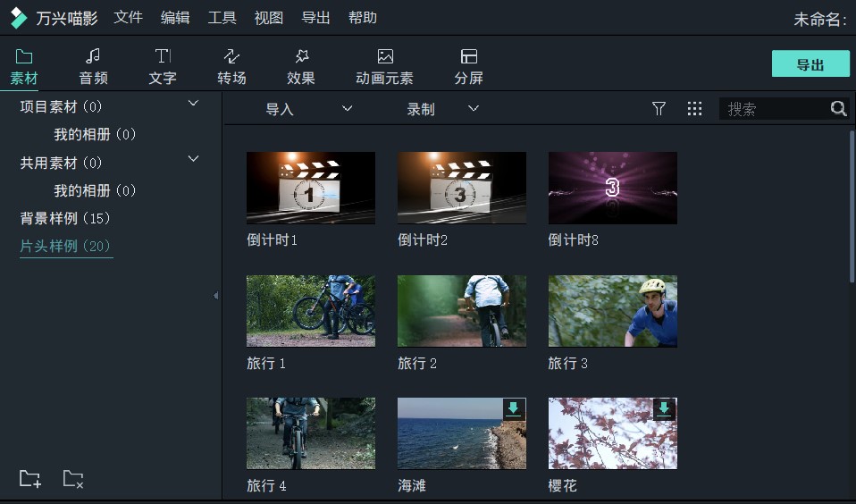Collapse the 项目素材 folder chevron
This screenshot has width=856, height=504.
tap(193, 103)
